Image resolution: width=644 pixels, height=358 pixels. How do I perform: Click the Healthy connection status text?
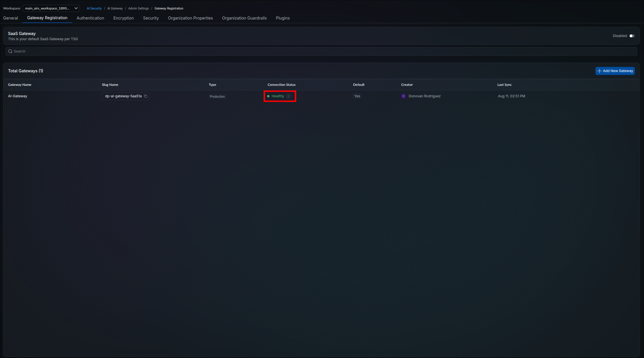click(278, 96)
